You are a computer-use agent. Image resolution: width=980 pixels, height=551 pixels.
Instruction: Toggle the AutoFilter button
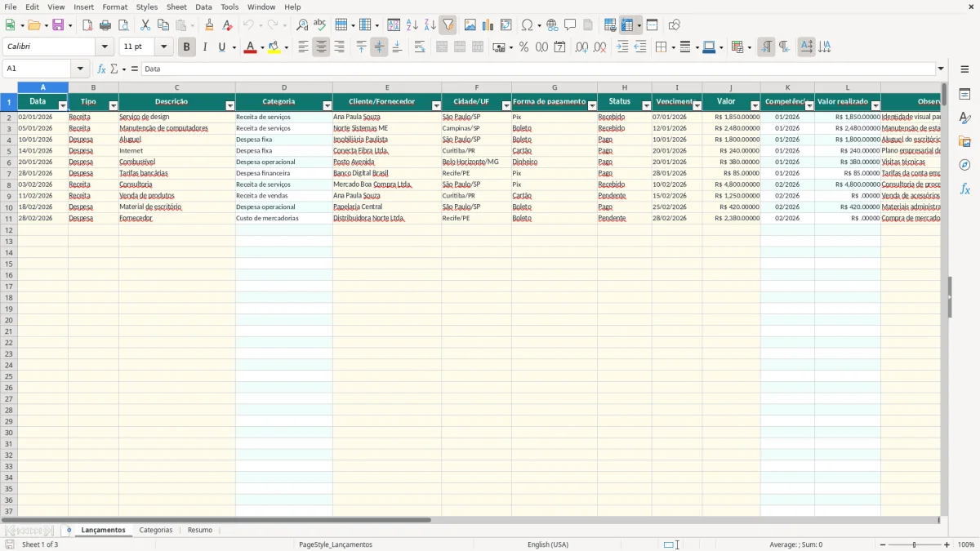point(448,25)
